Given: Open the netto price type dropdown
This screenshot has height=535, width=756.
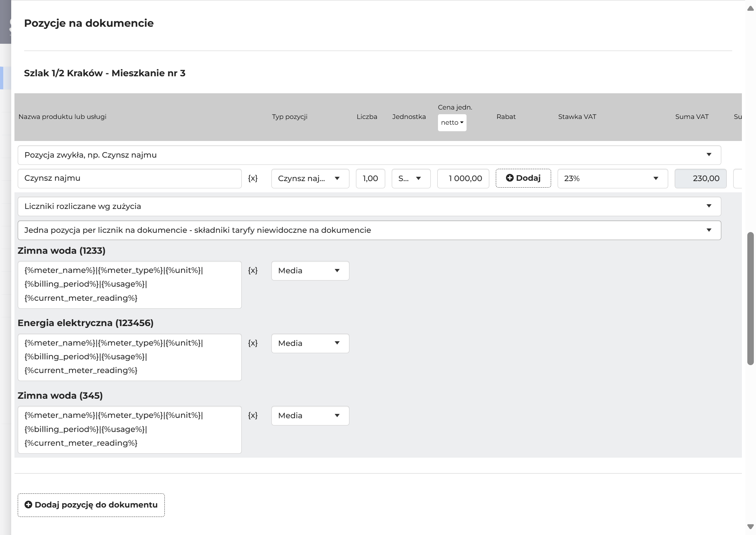Looking at the screenshot, I should (x=452, y=123).
